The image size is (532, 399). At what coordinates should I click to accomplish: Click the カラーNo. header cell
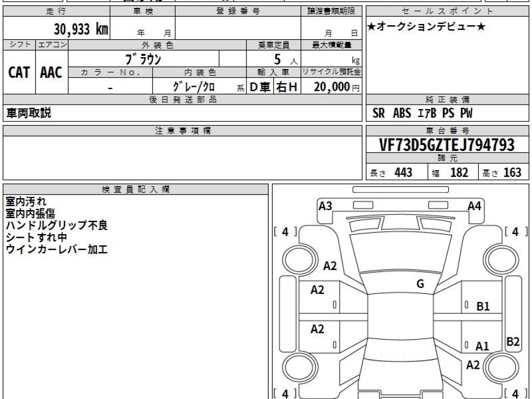[x=110, y=72]
